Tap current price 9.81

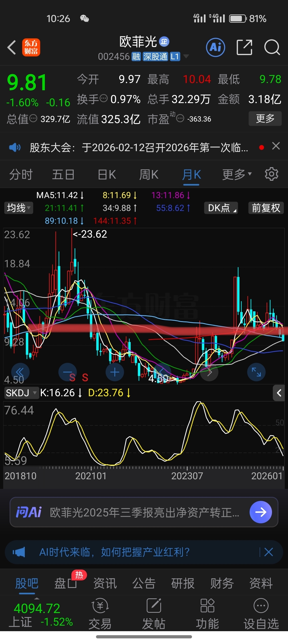point(27,82)
